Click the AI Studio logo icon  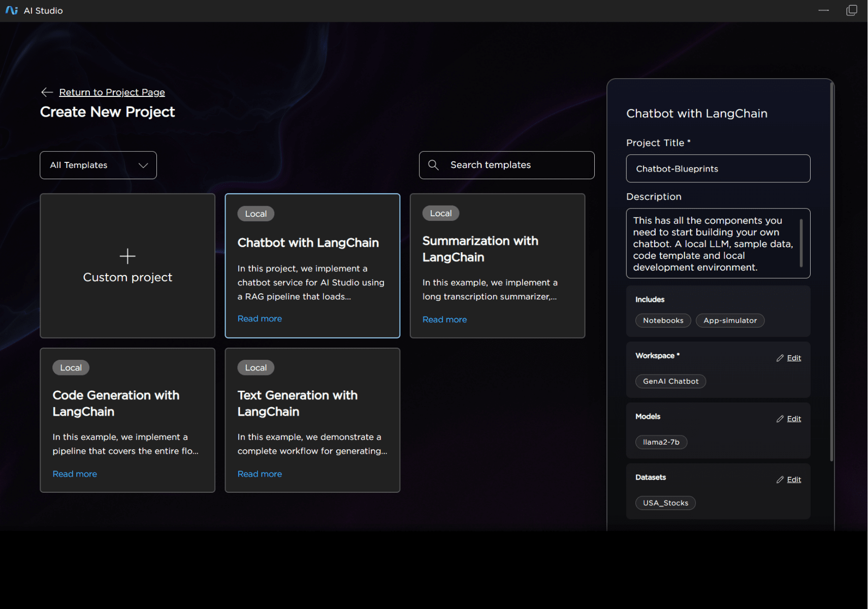(11, 10)
